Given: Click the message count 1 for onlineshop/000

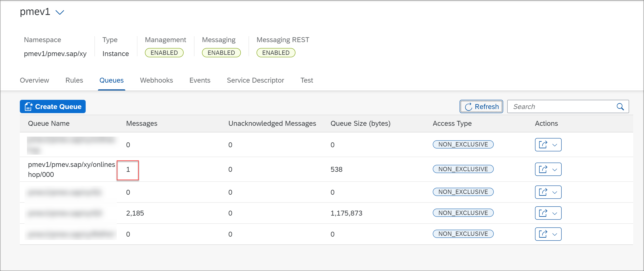Looking at the screenshot, I should [128, 169].
